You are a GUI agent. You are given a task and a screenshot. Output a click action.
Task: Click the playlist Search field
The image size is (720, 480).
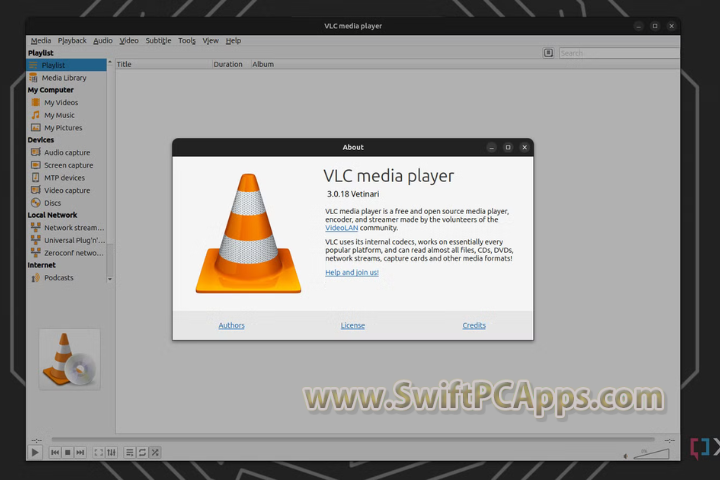tap(619, 53)
